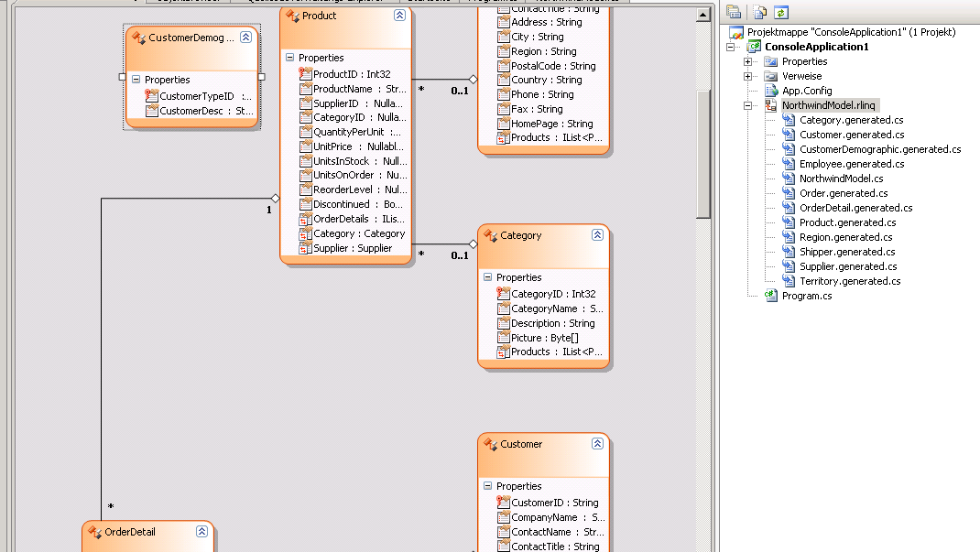Image resolution: width=980 pixels, height=552 pixels.
Task: Click the Solution Explorer properties toolbar icon
Action: tap(734, 12)
